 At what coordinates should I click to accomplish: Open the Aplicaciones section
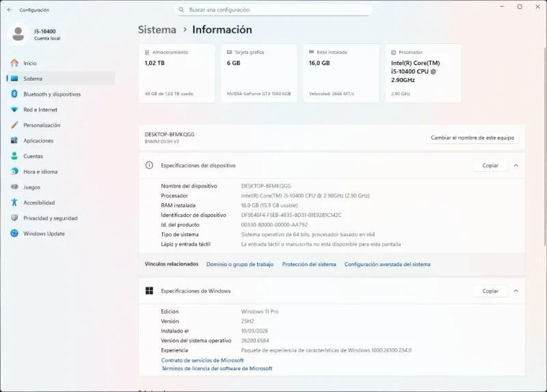(x=61, y=141)
